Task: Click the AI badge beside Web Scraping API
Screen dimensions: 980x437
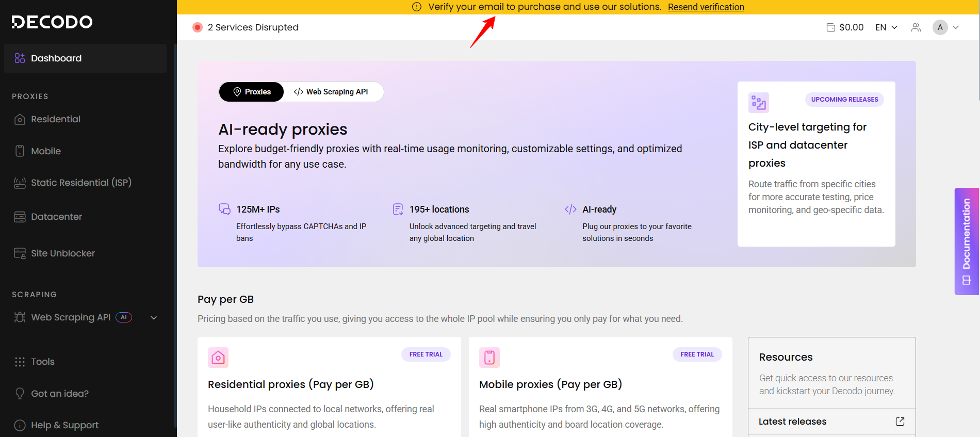Action: 124,317
